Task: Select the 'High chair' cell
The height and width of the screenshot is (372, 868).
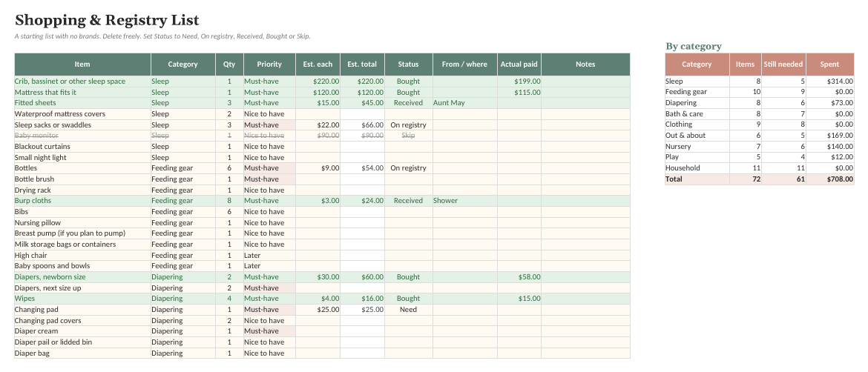Action: pyautogui.click(x=82, y=256)
